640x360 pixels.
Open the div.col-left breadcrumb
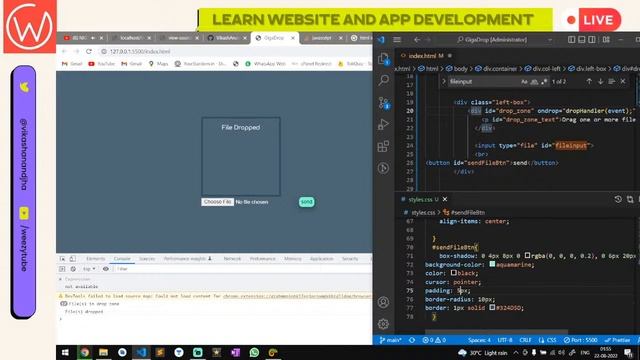(544, 69)
